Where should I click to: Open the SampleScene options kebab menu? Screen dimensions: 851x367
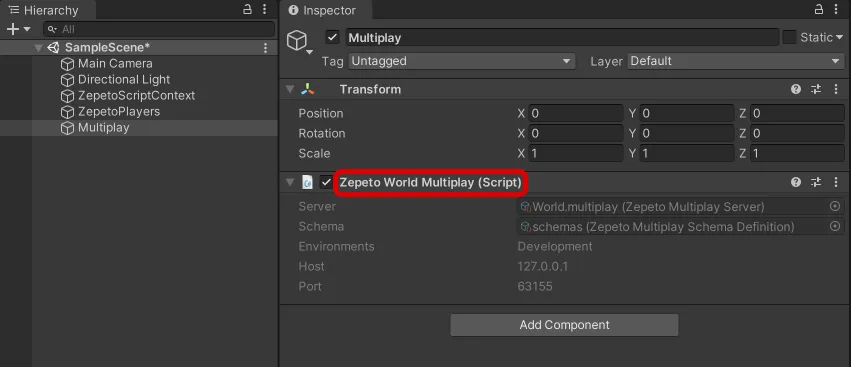(265, 48)
